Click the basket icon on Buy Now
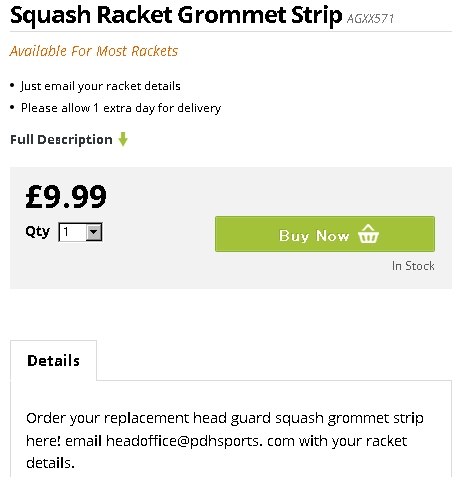Viewport: 467px width, 477px height. pyautogui.click(x=368, y=234)
